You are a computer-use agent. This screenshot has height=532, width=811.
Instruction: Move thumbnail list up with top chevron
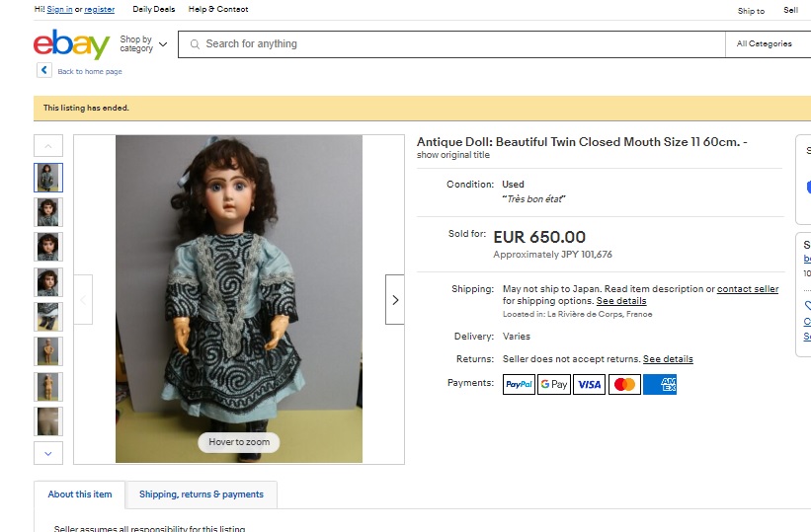(48, 146)
